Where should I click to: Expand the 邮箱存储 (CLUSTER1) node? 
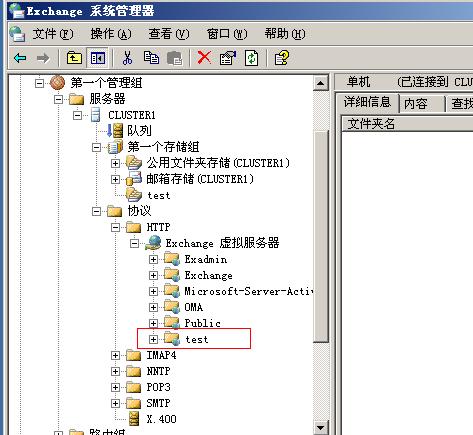[115, 179]
